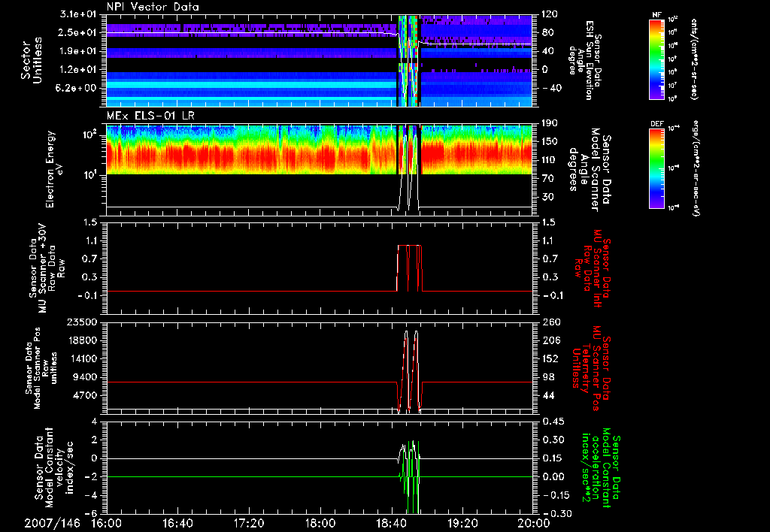The width and height of the screenshot is (770, 532).
Task: Click the NPI sector spectrogram plot
Action: click(319, 61)
